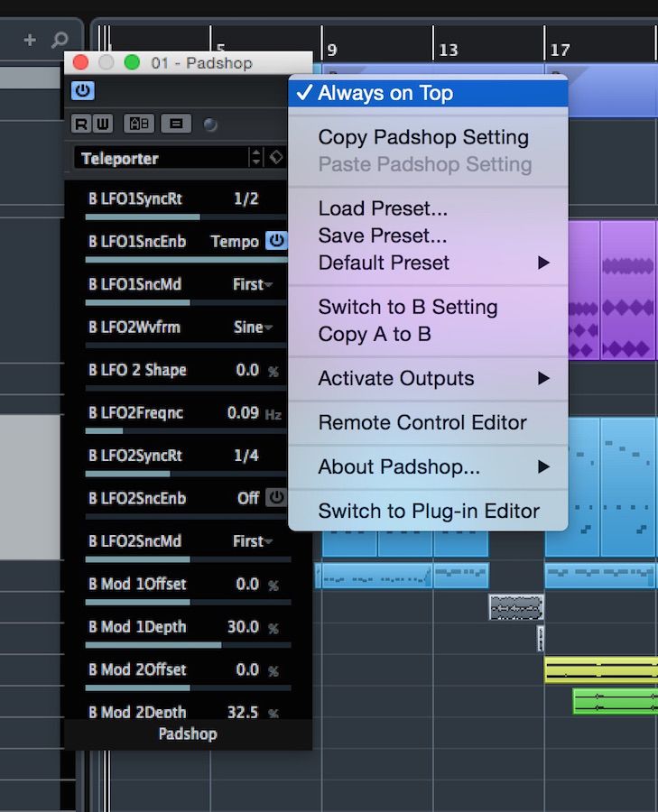Open B LFO2Wvfrm Sine dropdown
The image size is (658, 812).
253,328
